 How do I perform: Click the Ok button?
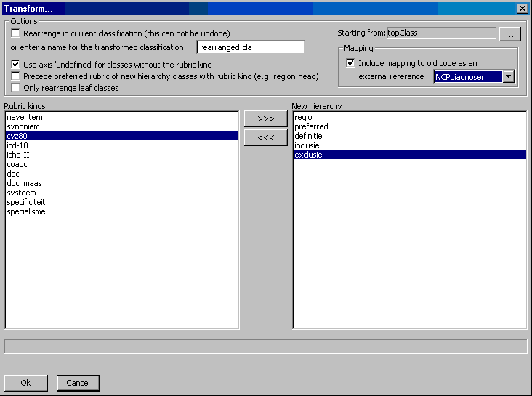coord(25,383)
